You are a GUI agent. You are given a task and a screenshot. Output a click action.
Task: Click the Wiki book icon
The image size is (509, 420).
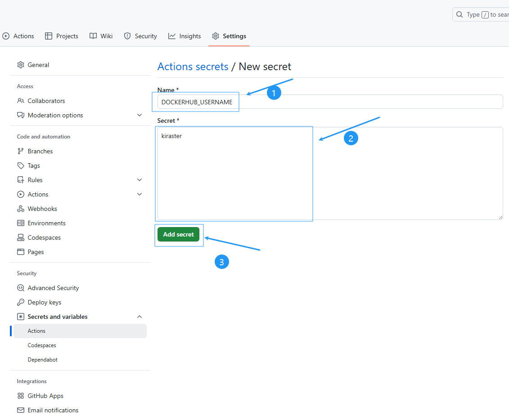(93, 36)
